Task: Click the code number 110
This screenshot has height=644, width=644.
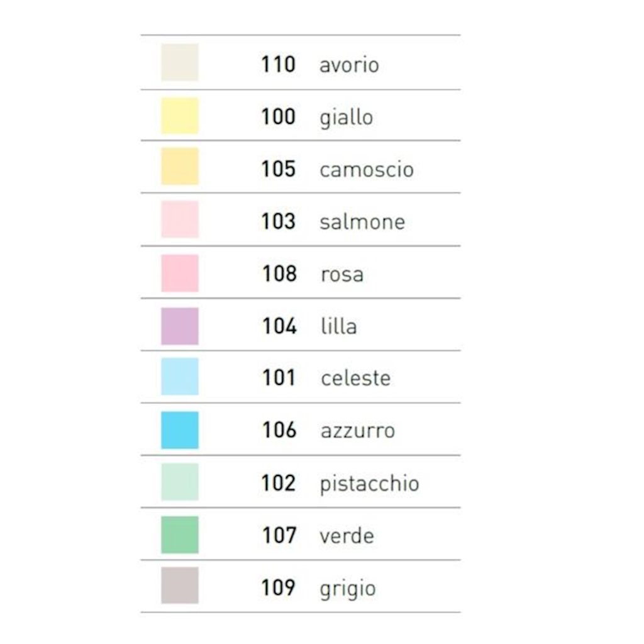Action: coord(278,64)
